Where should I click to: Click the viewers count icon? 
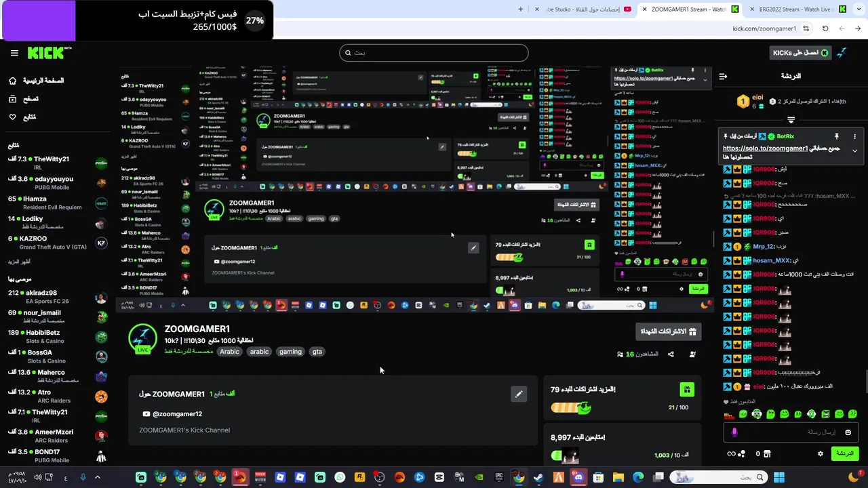point(620,354)
